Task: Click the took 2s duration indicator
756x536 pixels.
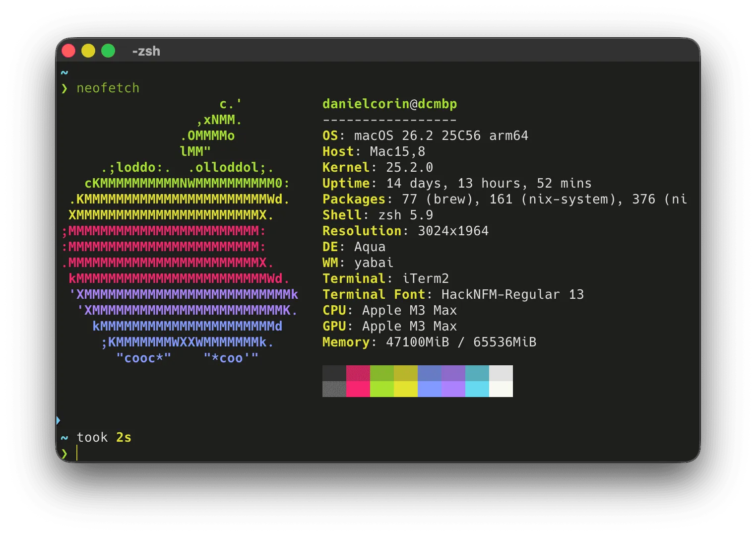Action: 104,437
